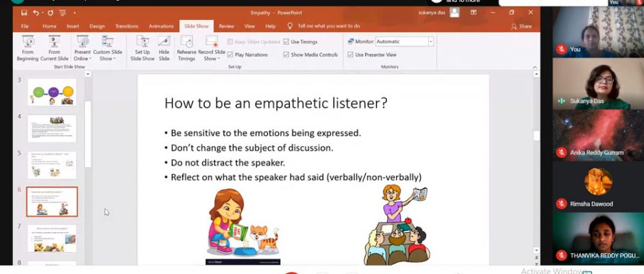Switch to the Insert tab
Screen dimensions: 644x274
(73, 26)
